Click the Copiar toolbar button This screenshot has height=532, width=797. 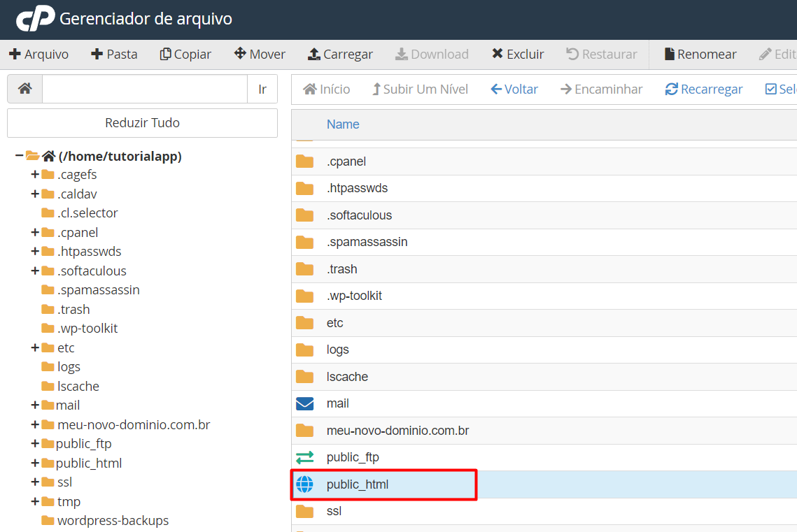185,55
